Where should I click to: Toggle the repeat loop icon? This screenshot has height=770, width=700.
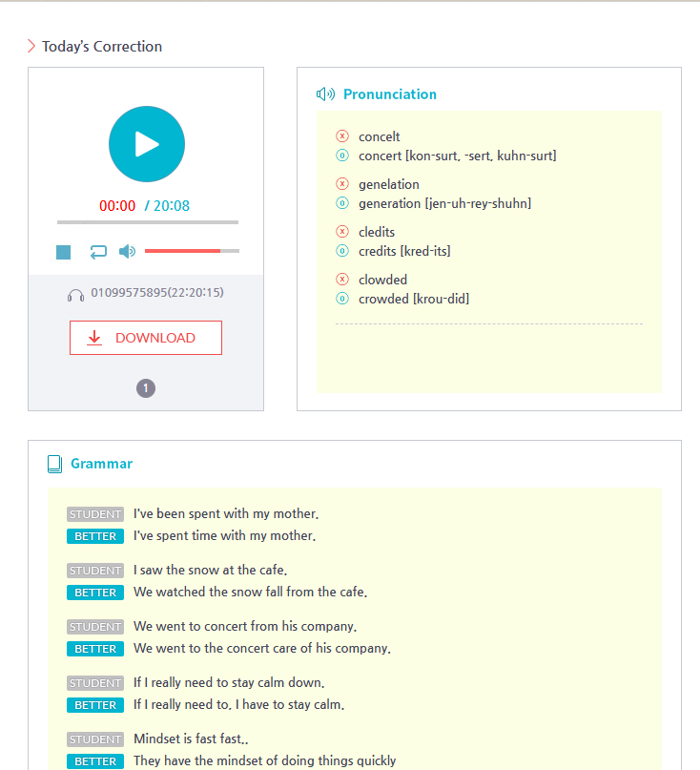[x=98, y=252]
